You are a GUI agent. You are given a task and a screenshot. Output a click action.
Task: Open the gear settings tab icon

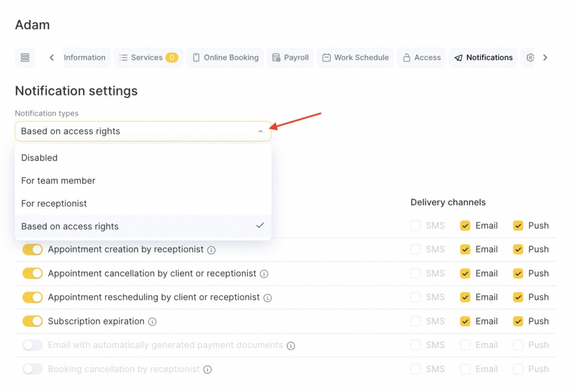point(530,58)
